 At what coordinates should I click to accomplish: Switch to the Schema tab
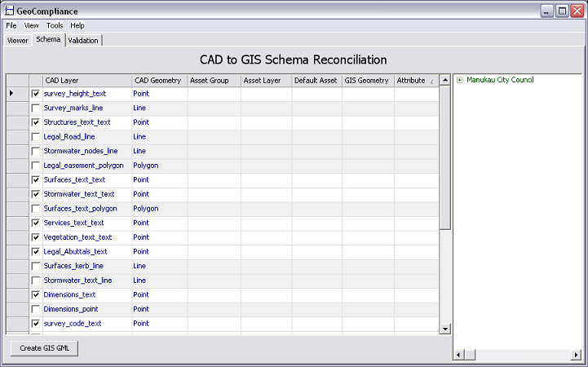(x=48, y=39)
